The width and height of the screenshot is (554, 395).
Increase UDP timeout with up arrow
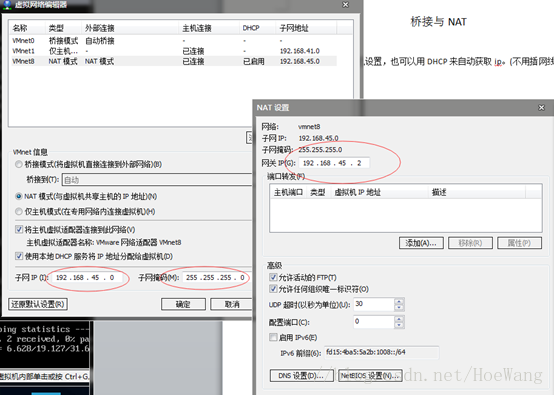tap(399, 301)
